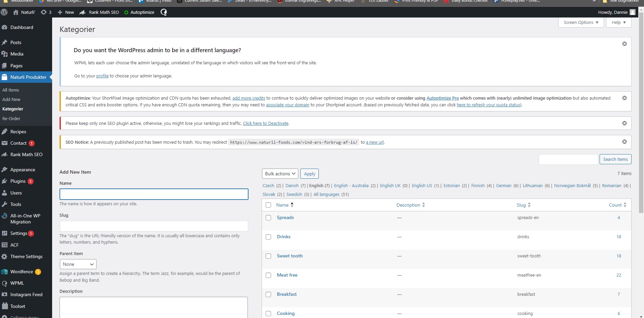Click the Plugins icon in sidebar
The width and height of the screenshot is (644, 318).
click(4, 181)
